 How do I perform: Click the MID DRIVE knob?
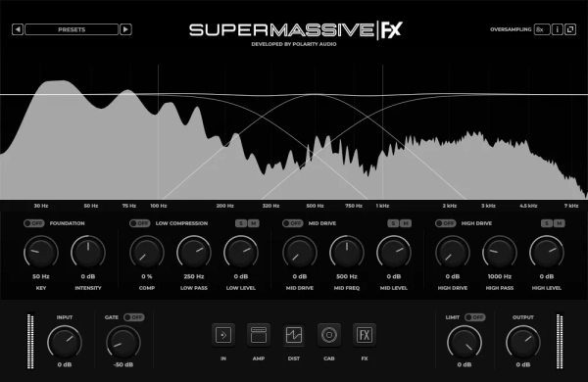tap(300, 253)
